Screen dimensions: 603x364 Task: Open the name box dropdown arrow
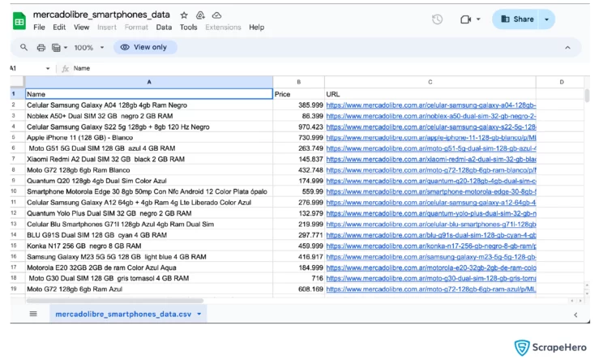(48, 68)
